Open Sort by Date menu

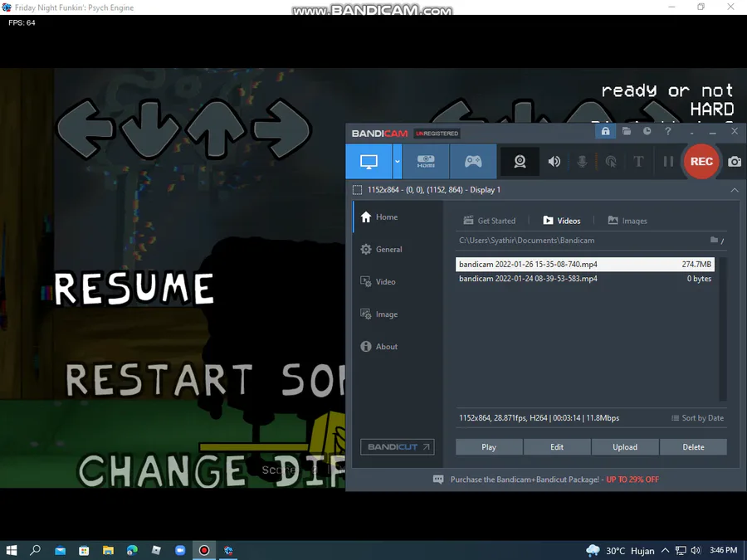pyautogui.click(x=697, y=418)
